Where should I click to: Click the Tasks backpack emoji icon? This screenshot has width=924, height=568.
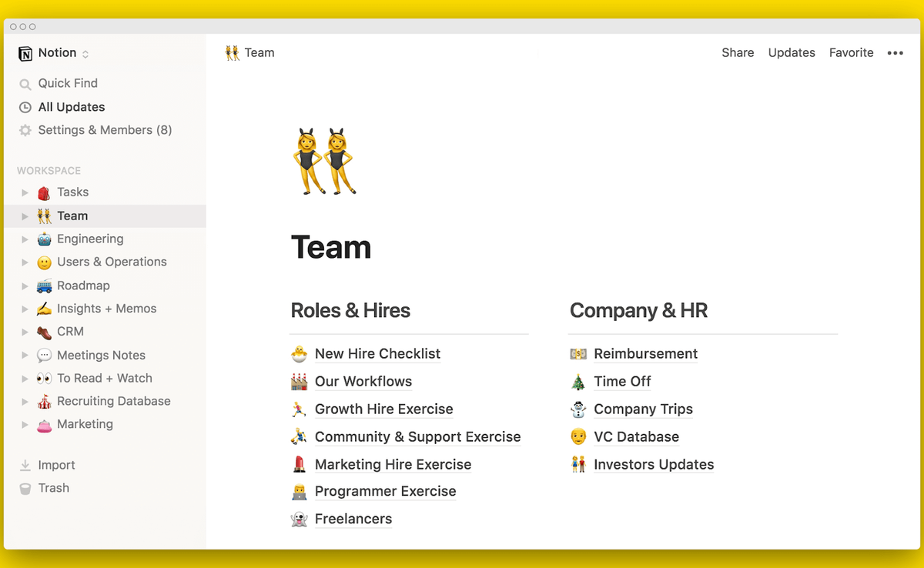coord(44,192)
